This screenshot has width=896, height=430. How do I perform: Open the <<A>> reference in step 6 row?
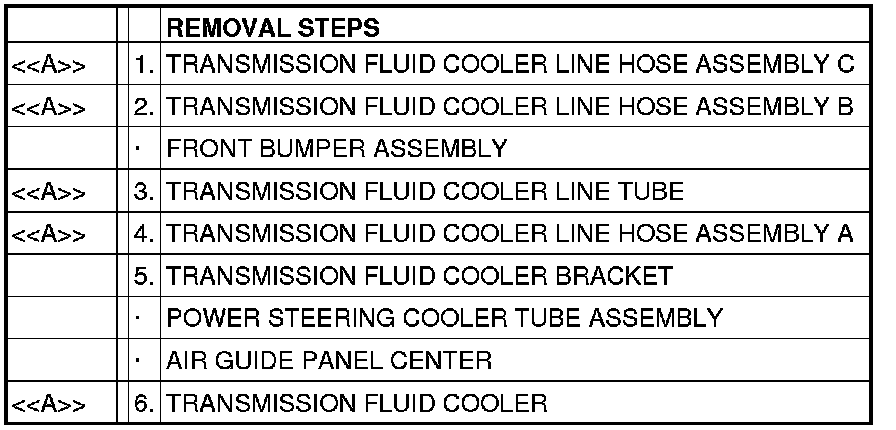click(48, 404)
